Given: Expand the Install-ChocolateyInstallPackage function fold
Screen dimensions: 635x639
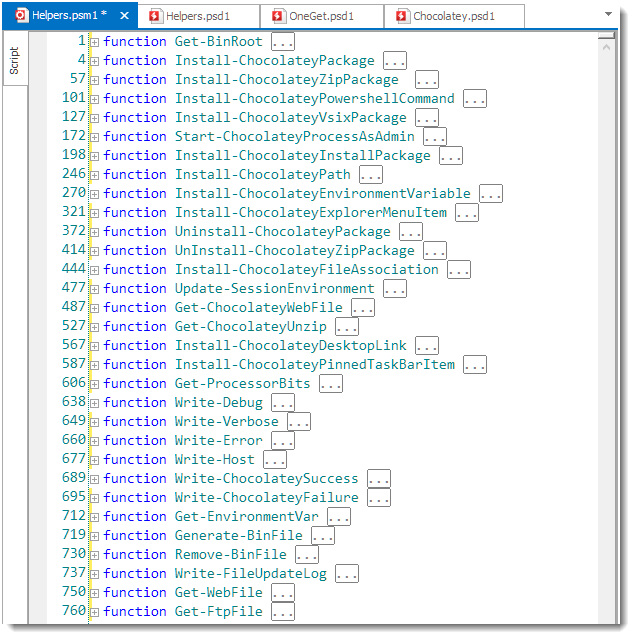Looking at the screenshot, I should pyautogui.click(x=95, y=156).
